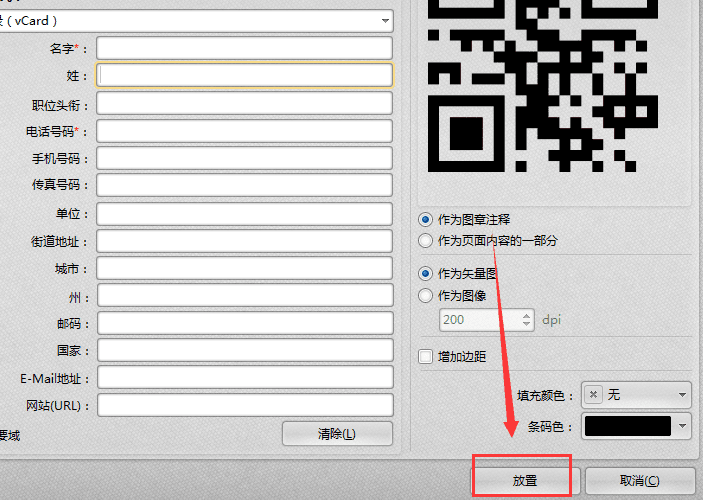Viewport: 703px width, 500px height.
Task: Click the 放置 button
Action: (x=525, y=481)
